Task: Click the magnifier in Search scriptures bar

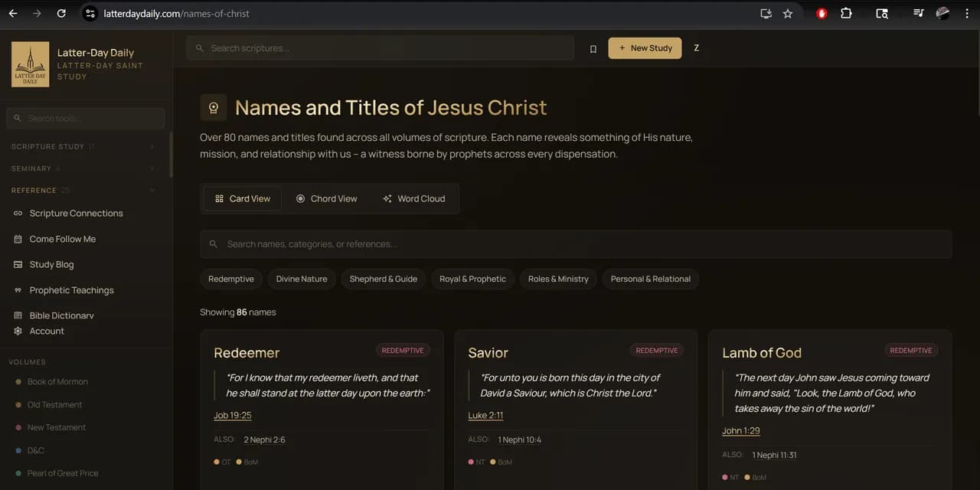Action: 200,48
